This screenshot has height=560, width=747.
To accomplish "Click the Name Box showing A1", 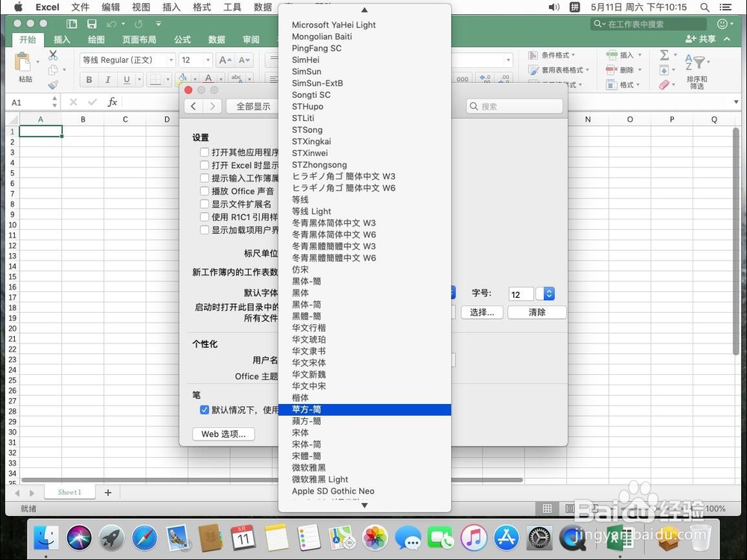I will (x=30, y=102).
